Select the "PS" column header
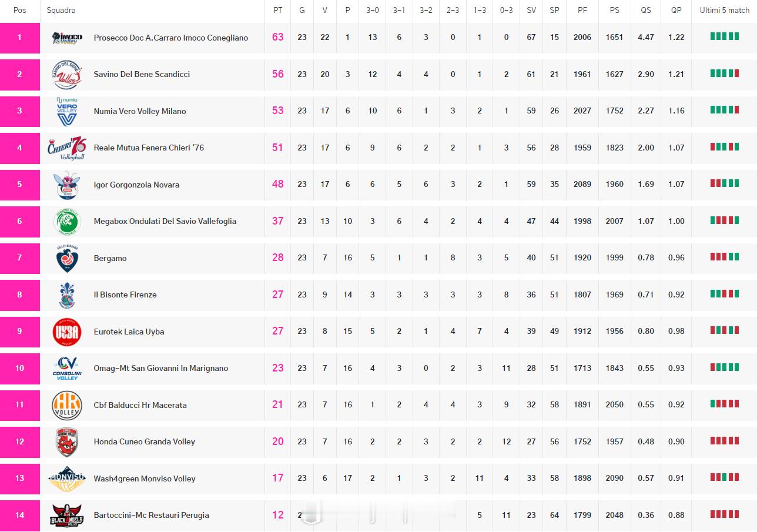The height and width of the screenshot is (532, 757). tap(615, 10)
